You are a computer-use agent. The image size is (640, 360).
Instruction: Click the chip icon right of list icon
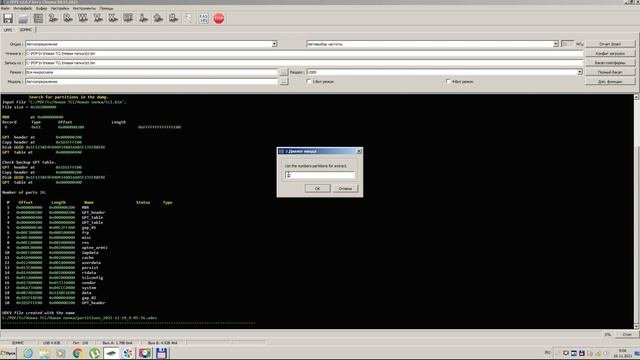53,18
